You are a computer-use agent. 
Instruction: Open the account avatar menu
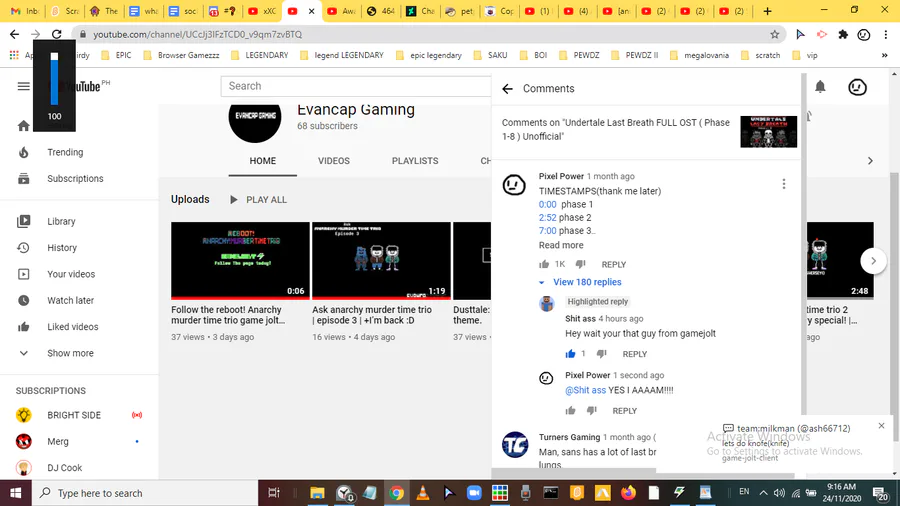click(858, 87)
